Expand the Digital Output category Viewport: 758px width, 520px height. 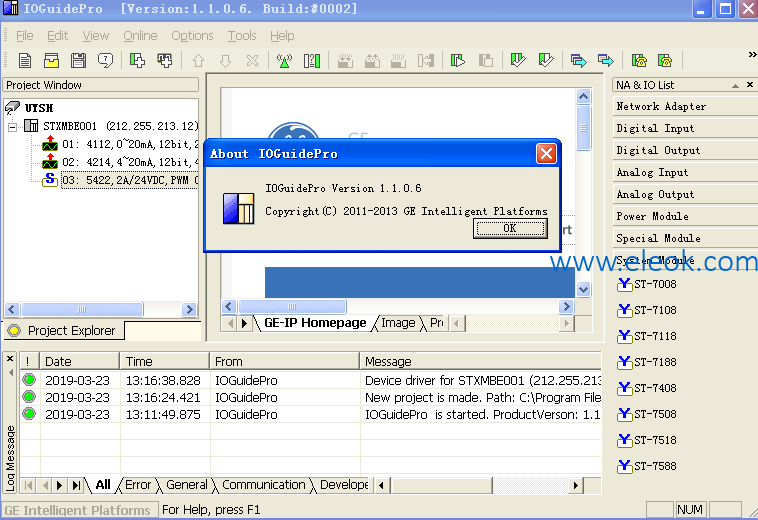(685, 150)
